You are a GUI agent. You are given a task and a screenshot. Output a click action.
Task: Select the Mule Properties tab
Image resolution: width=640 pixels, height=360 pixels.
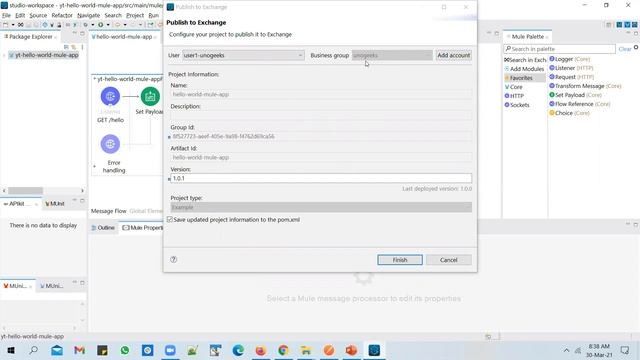click(x=142, y=228)
